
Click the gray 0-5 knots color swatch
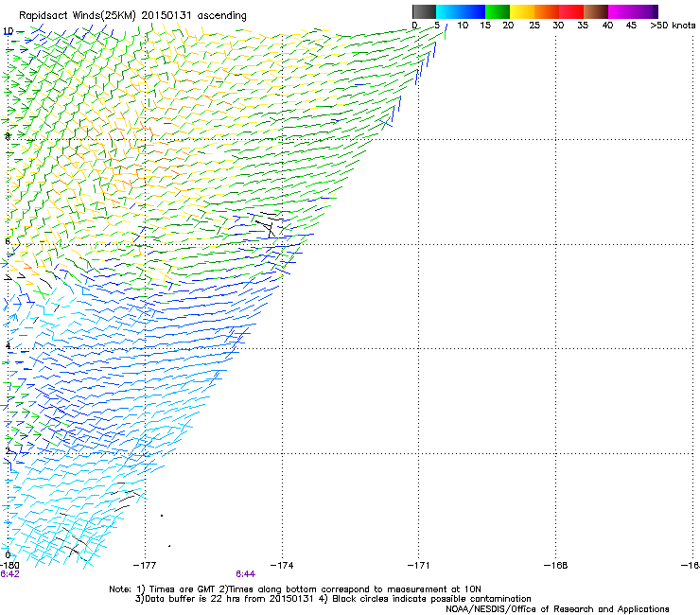click(x=424, y=11)
